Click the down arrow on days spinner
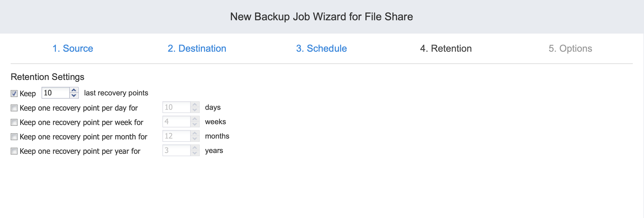The width and height of the screenshot is (644, 218). pos(195,110)
